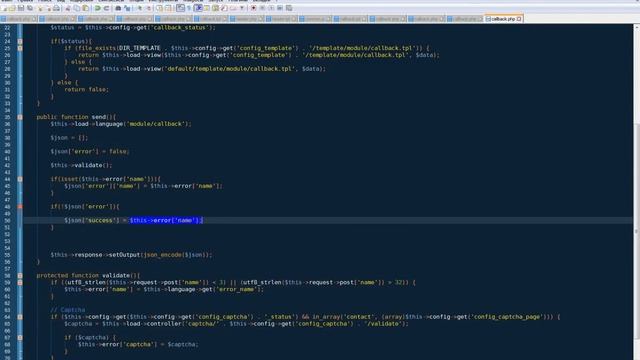The width and height of the screenshot is (640, 360).
Task: Redo with the Redo arrow icon
Action: tap(107, 8)
